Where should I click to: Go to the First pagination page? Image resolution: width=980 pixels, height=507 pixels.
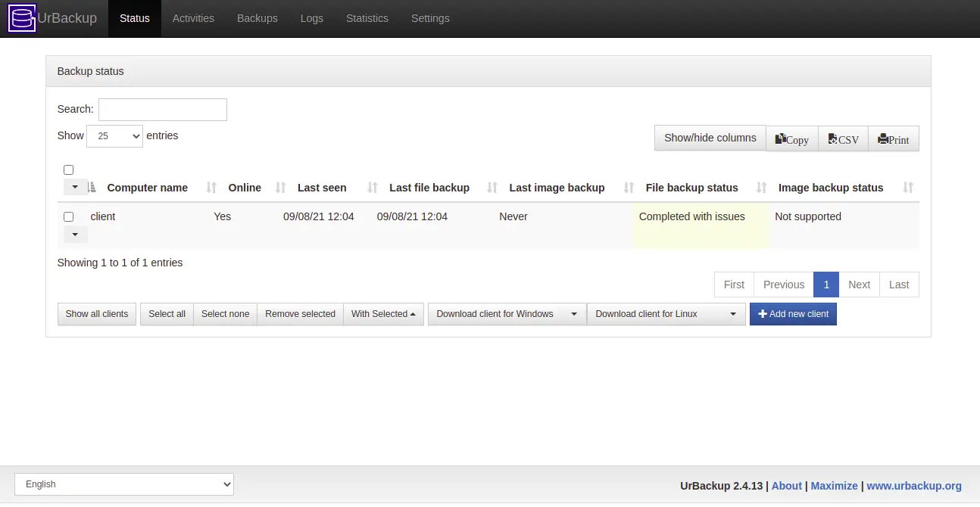[x=734, y=285]
